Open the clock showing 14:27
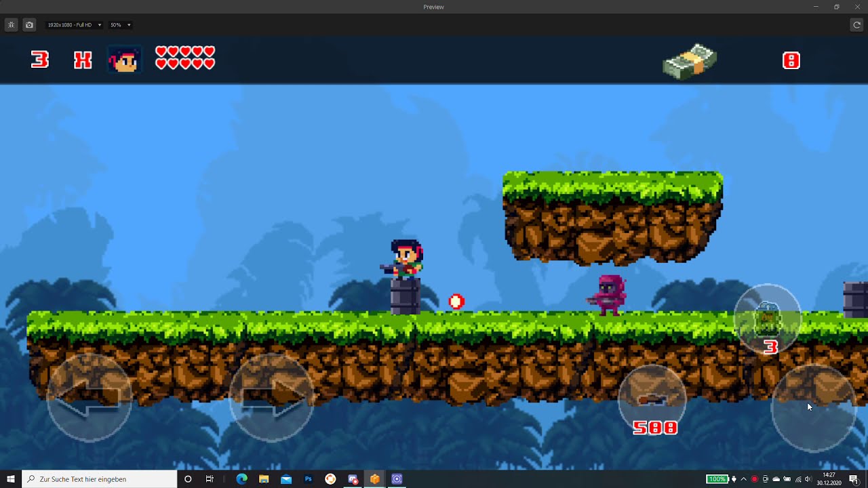The image size is (868, 488). tap(829, 479)
